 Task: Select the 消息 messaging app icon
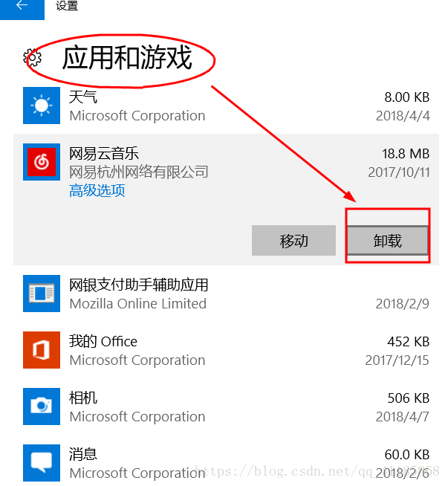(x=42, y=462)
